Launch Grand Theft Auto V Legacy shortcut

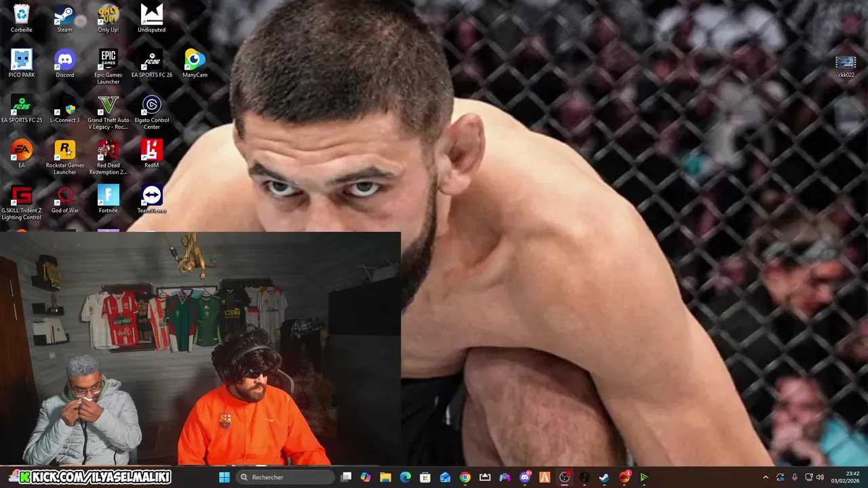coord(108,113)
